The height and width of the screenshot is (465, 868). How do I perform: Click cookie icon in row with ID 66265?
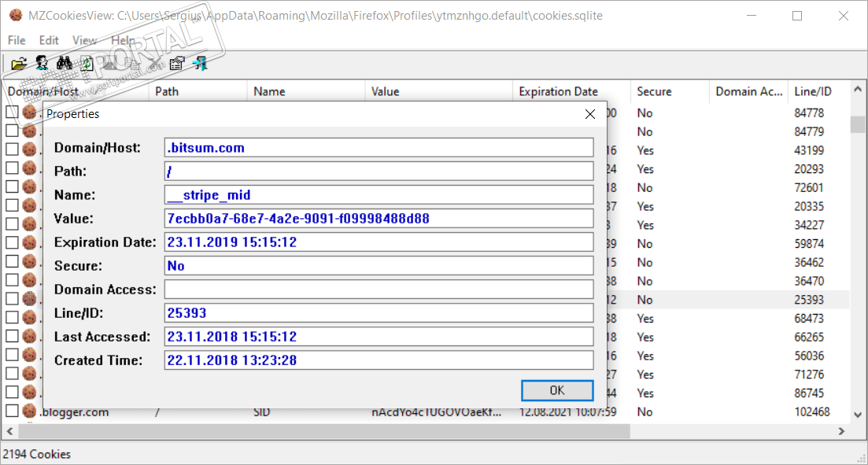coord(29,337)
